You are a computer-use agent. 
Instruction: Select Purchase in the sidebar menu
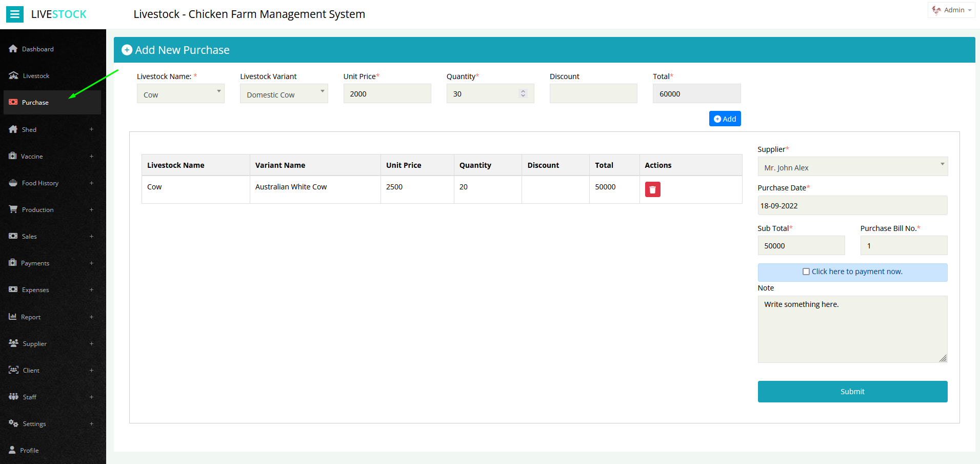tap(36, 102)
